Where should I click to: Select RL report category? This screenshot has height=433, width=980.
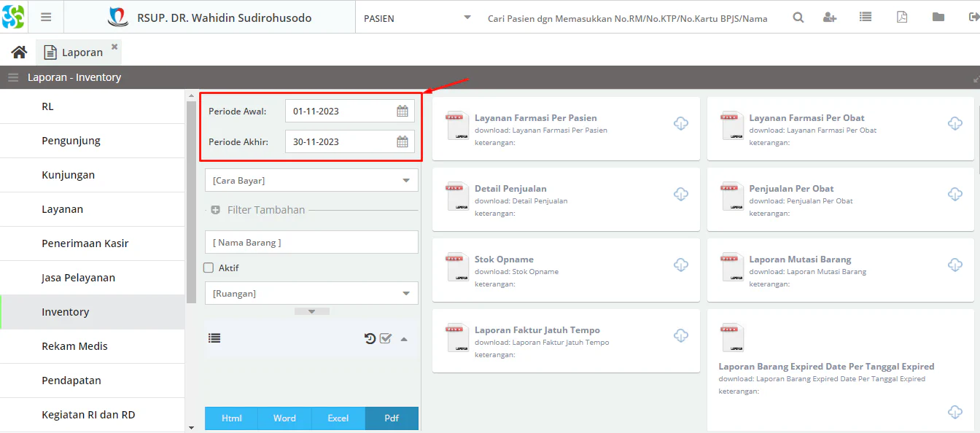(x=92, y=106)
